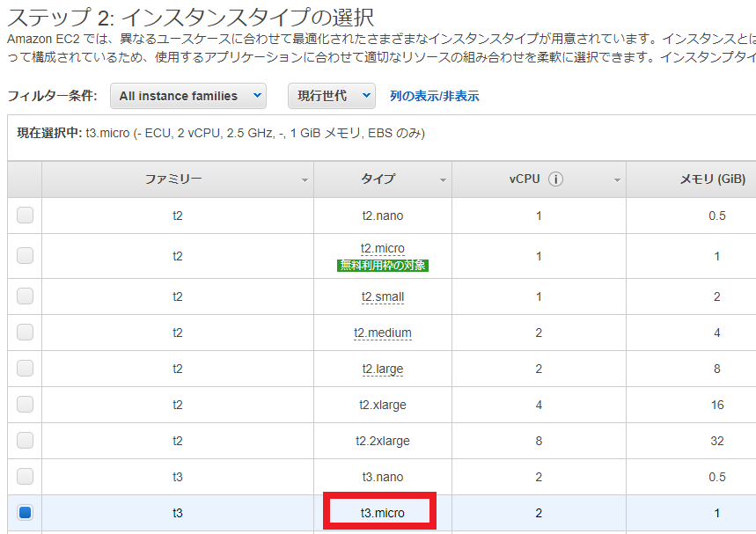Select the t2.small row checkbox
This screenshot has height=534, width=756.
pos(25,296)
